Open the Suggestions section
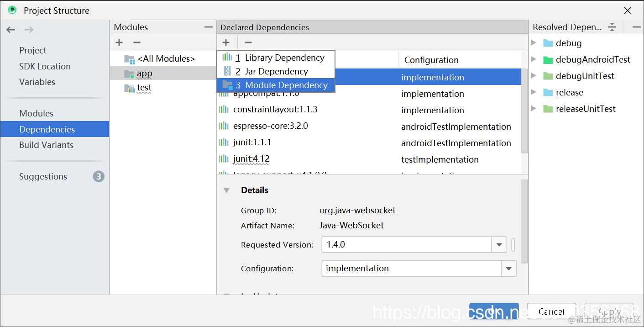This screenshot has height=327, width=644. 43,176
